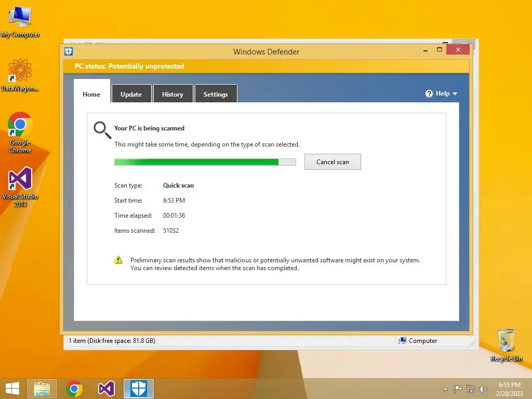This screenshot has width=532, height=399.
Task: Open File Explorer from the taskbar
Action: (42, 389)
